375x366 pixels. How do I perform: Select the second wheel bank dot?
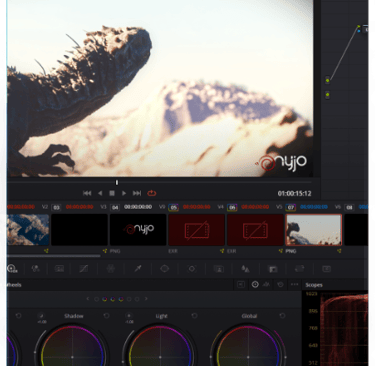[105, 299]
